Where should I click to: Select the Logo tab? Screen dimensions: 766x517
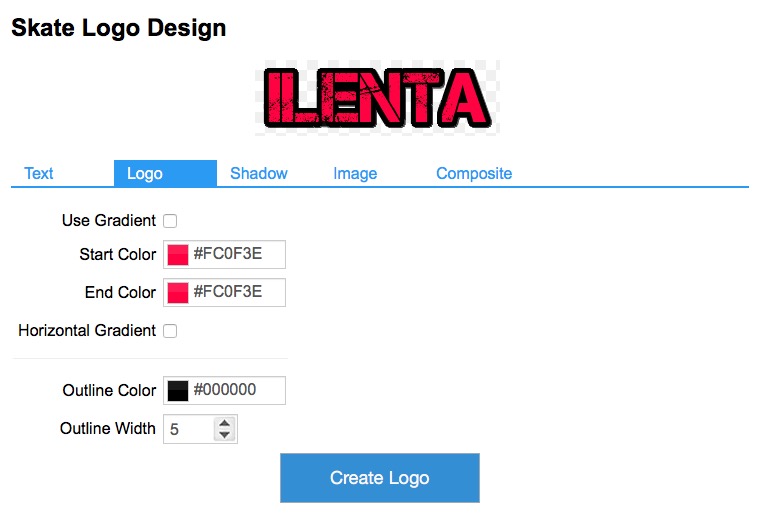click(x=145, y=173)
